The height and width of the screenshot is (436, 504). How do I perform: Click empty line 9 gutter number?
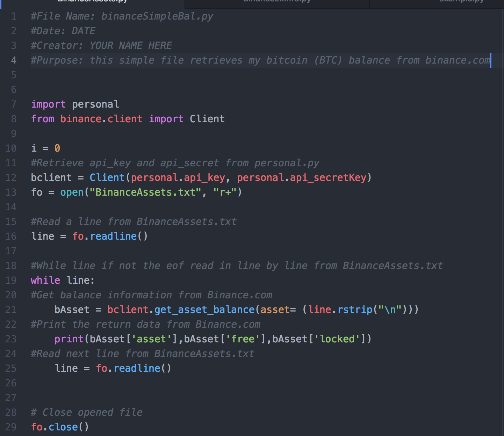coord(14,134)
